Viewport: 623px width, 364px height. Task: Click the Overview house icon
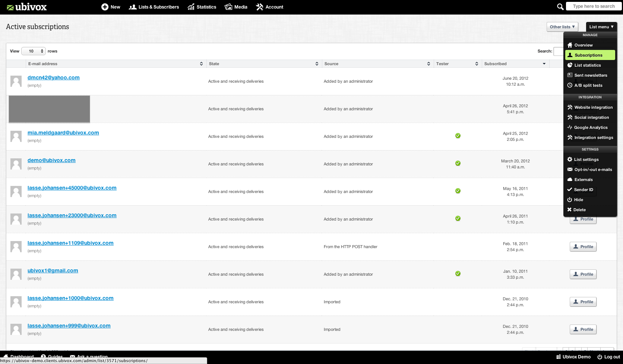570,45
